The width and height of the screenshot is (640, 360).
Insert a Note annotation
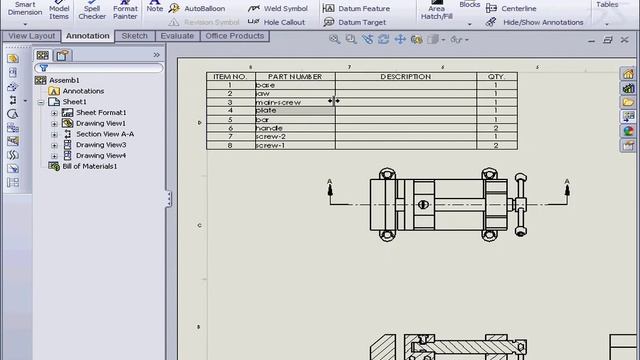pos(155,7)
